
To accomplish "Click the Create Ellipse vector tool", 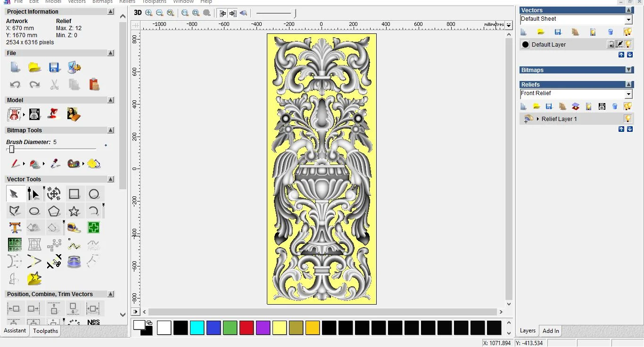I will pyautogui.click(x=34, y=211).
